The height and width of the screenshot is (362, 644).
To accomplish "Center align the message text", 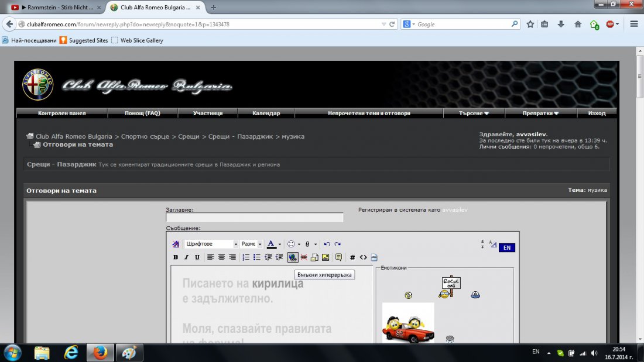I will (221, 257).
